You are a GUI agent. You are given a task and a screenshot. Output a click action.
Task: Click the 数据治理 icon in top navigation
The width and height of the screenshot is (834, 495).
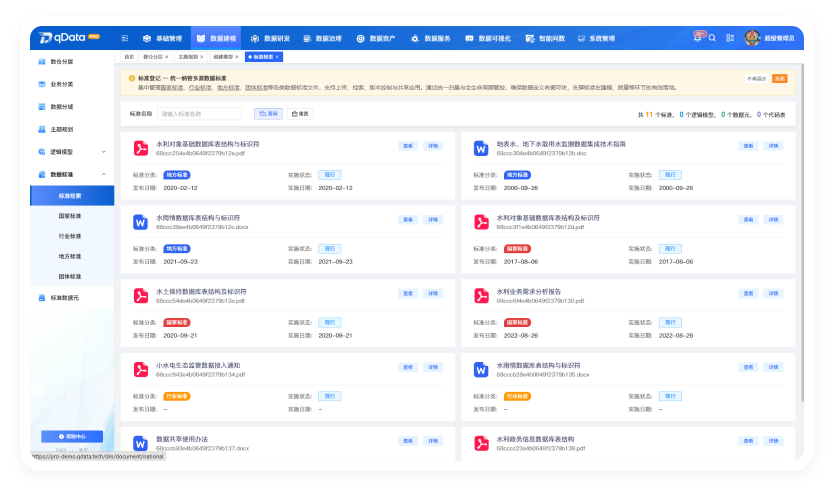pos(307,38)
